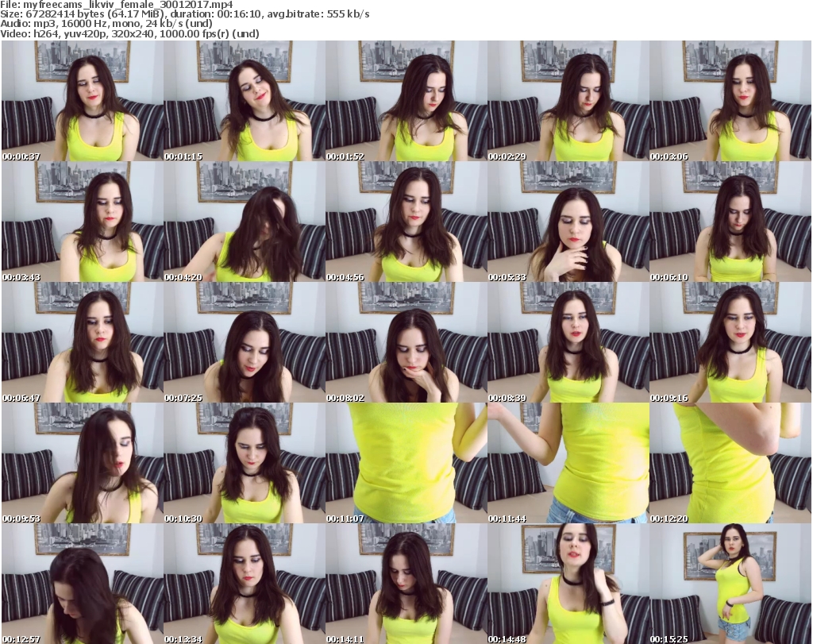813x644 pixels.
Task: View the frame at timestamp 00:12:57
Action: click(x=83, y=584)
